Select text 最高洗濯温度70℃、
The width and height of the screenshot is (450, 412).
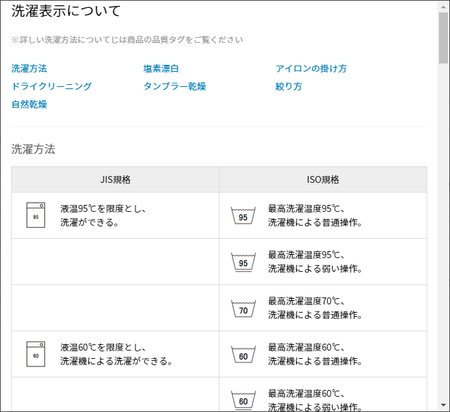pos(307,301)
